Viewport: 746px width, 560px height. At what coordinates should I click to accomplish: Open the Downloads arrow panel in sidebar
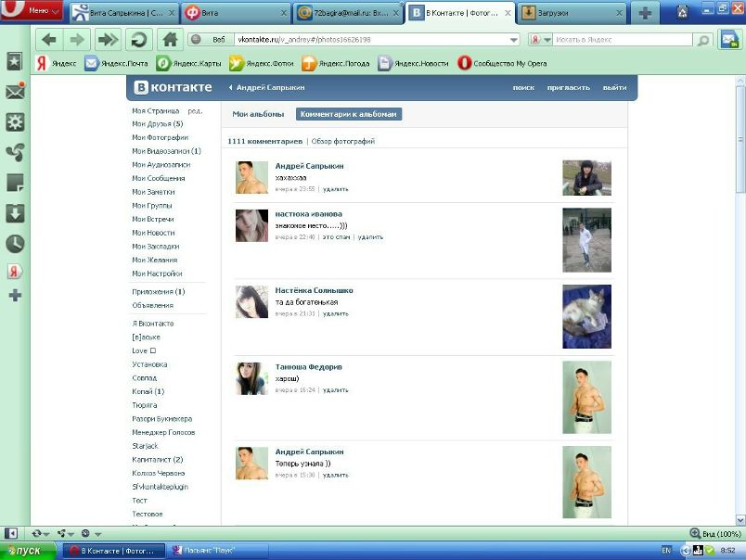[x=15, y=213]
